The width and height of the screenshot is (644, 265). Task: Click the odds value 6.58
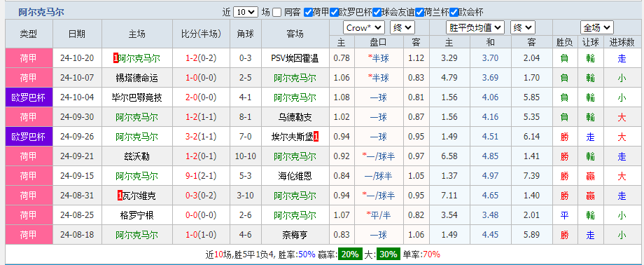(x=449, y=156)
